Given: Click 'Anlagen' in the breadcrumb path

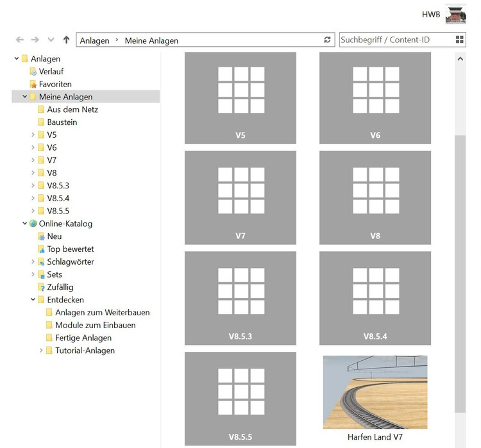Looking at the screenshot, I should pos(94,40).
